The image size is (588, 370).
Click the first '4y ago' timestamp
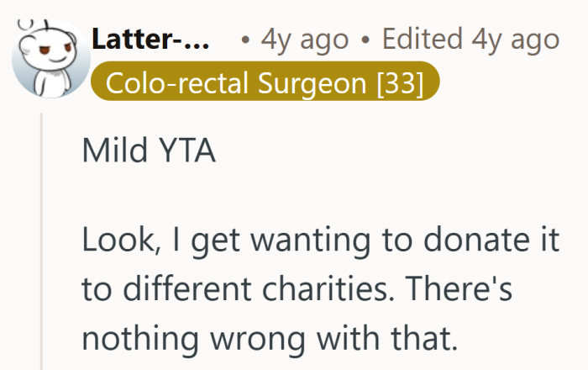[x=302, y=39]
